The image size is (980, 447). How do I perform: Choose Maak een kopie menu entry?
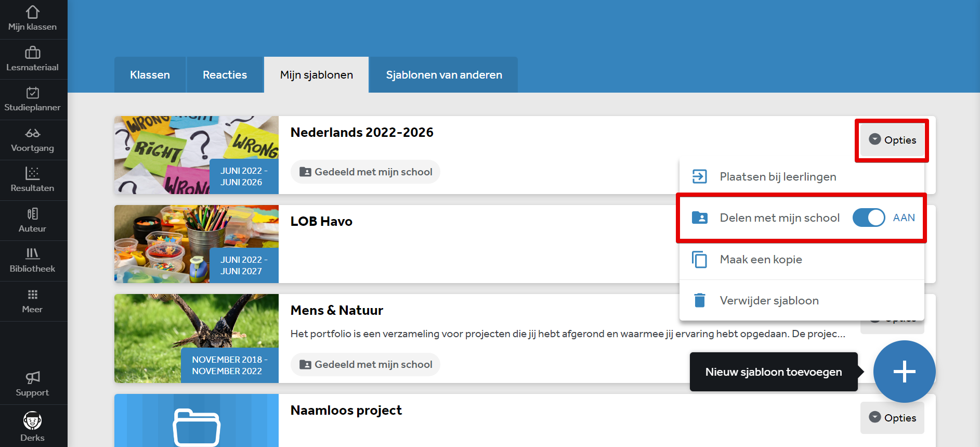802,259
